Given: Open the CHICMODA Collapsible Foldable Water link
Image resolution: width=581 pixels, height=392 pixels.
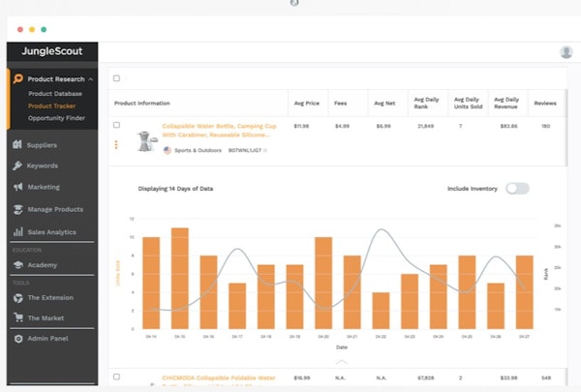Looking at the screenshot, I should pyautogui.click(x=218, y=377).
